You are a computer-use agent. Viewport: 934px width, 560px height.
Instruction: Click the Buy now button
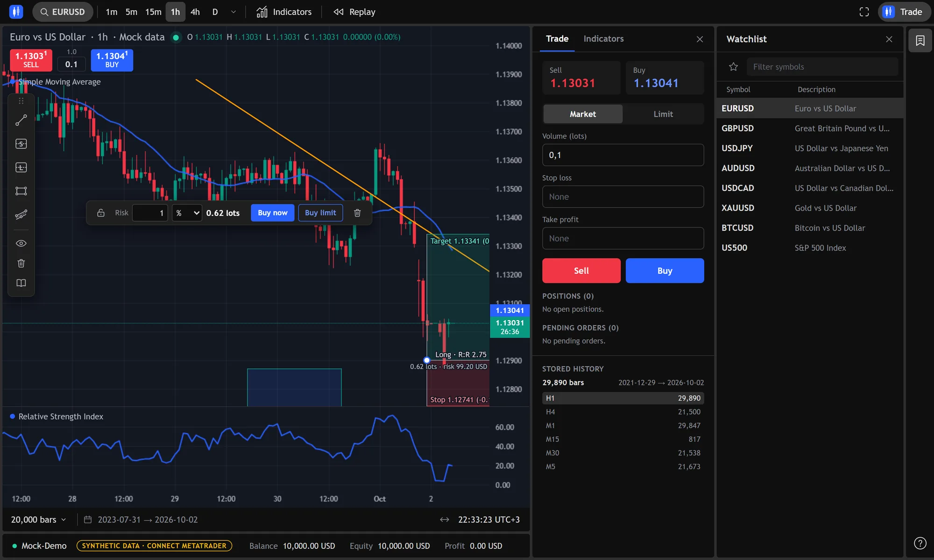click(x=273, y=213)
